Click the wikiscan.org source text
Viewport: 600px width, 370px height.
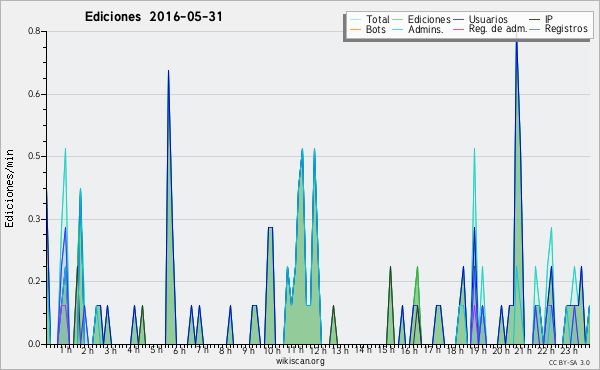(300, 361)
